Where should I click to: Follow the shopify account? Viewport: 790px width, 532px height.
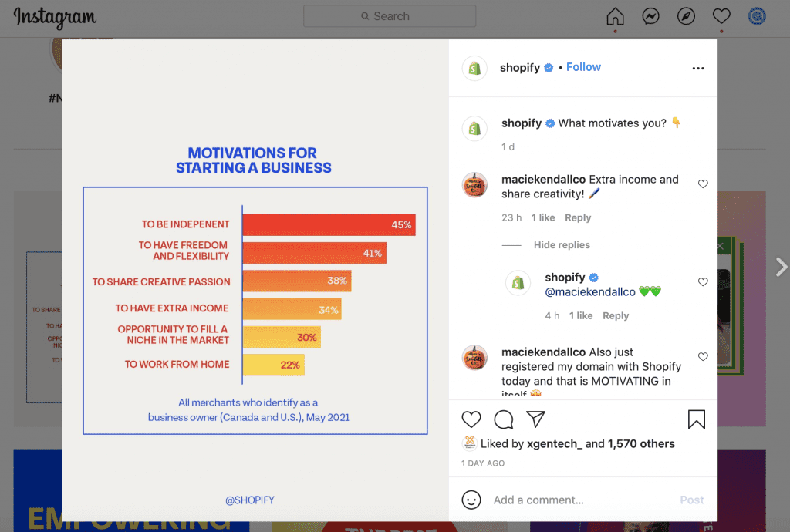click(x=583, y=67)
